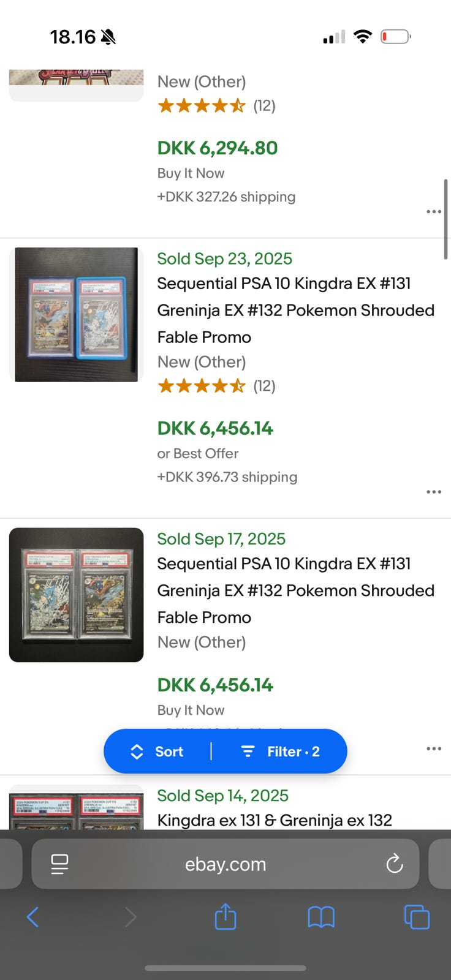Tap the DKK 6,456.14 price with Best Offer
The image size is (451, 980).
[x=215, y=428]
